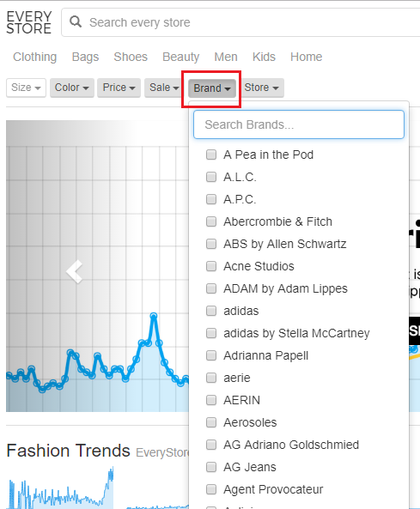Image resolution: width=420 pixels, height=509 pixels.
Task: Toggle the Aerosoles checkbox
Action: point(211,422)
